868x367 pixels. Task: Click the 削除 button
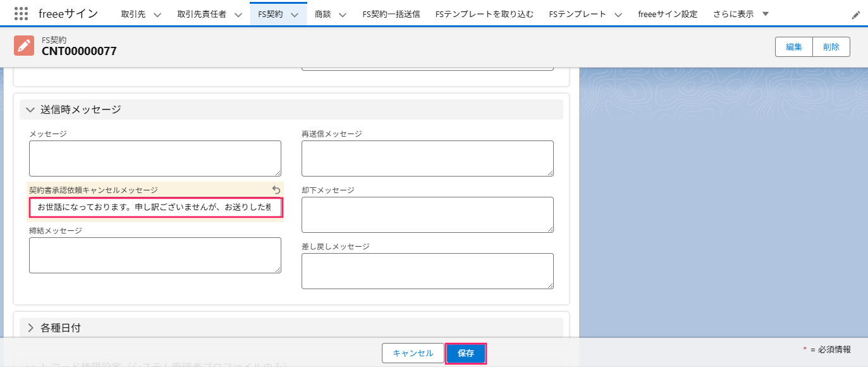coord(831,47)
